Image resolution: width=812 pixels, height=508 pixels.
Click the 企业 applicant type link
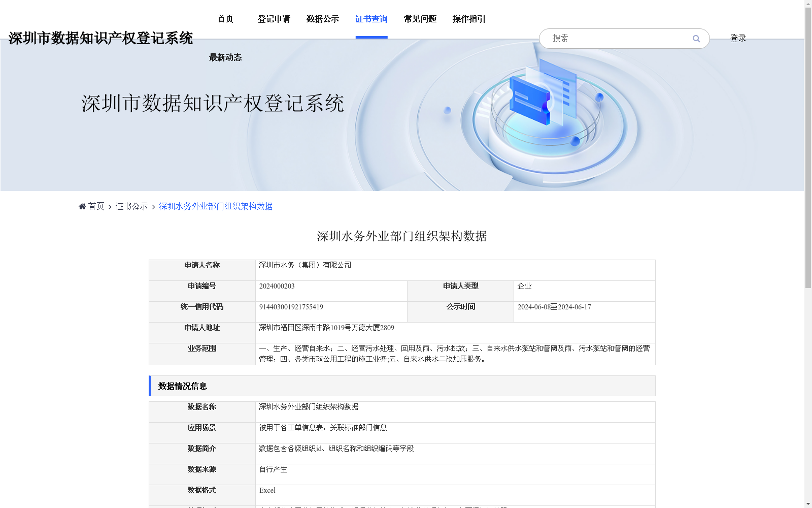pos(525,286)
